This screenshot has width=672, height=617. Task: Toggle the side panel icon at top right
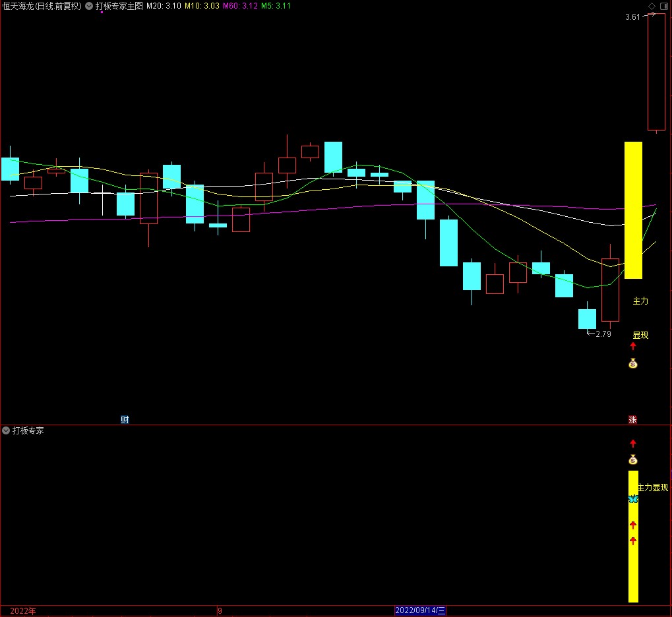click(663, 6)
